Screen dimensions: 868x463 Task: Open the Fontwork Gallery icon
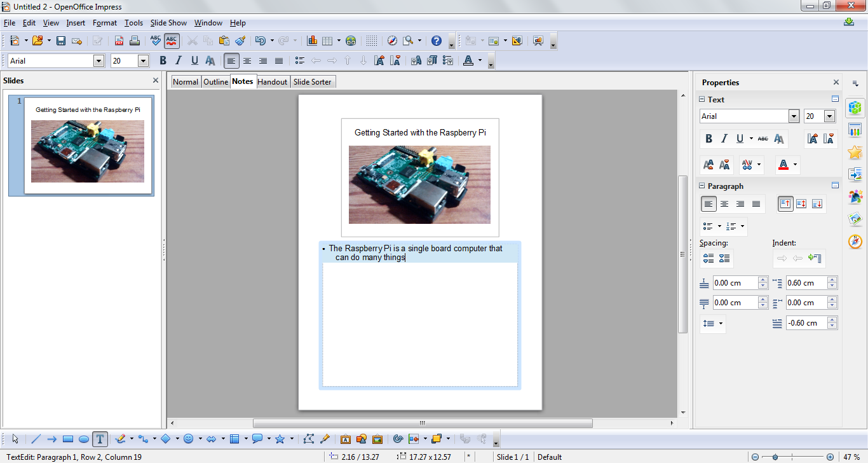click(x=346, y=439)
